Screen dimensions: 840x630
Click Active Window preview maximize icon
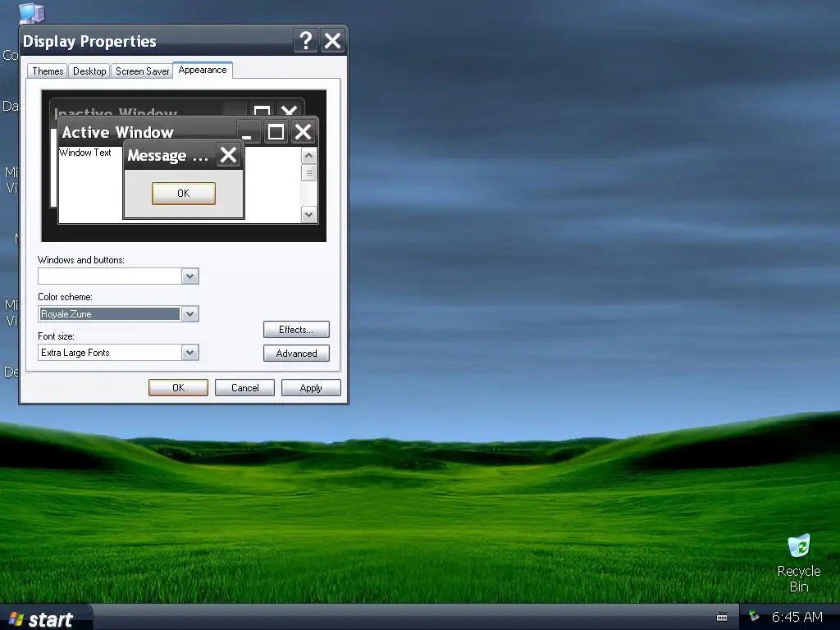click(x=276, y=132)
